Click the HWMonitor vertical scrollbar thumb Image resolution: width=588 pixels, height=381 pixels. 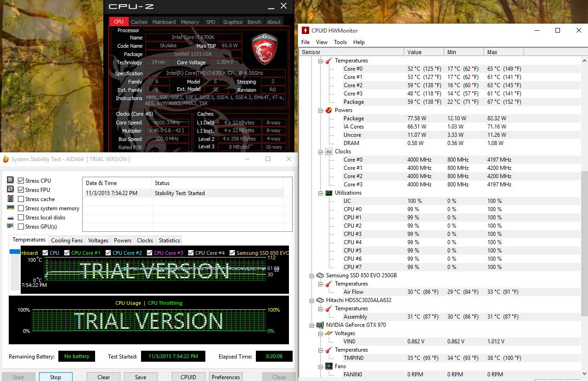(x=584, y=243)
